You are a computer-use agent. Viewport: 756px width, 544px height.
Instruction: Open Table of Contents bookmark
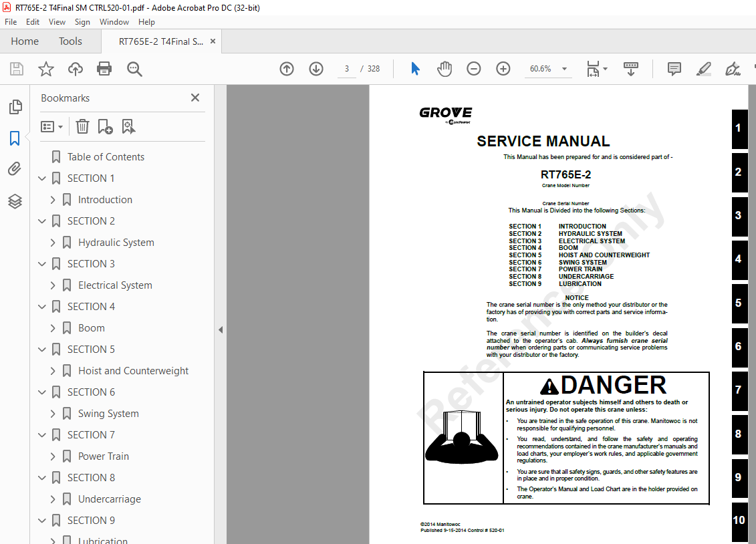[x=106, y=157]
